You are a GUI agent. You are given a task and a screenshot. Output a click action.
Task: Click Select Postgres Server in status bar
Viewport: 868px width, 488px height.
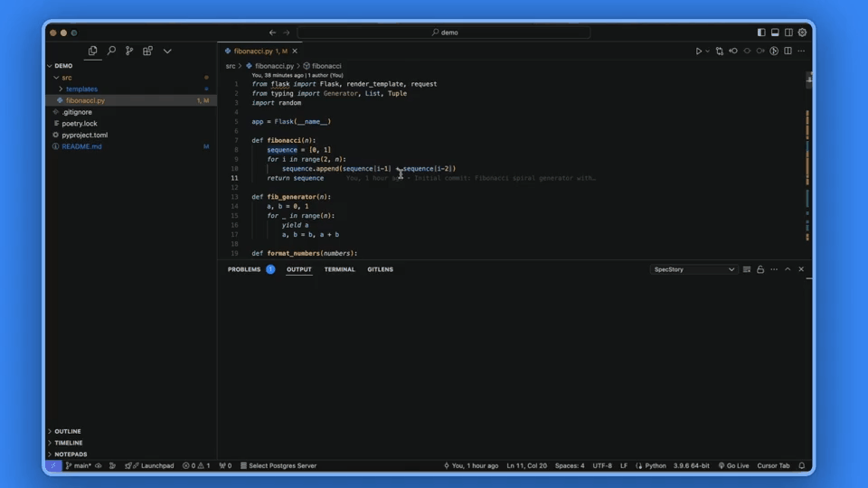(x=278, y=465)
